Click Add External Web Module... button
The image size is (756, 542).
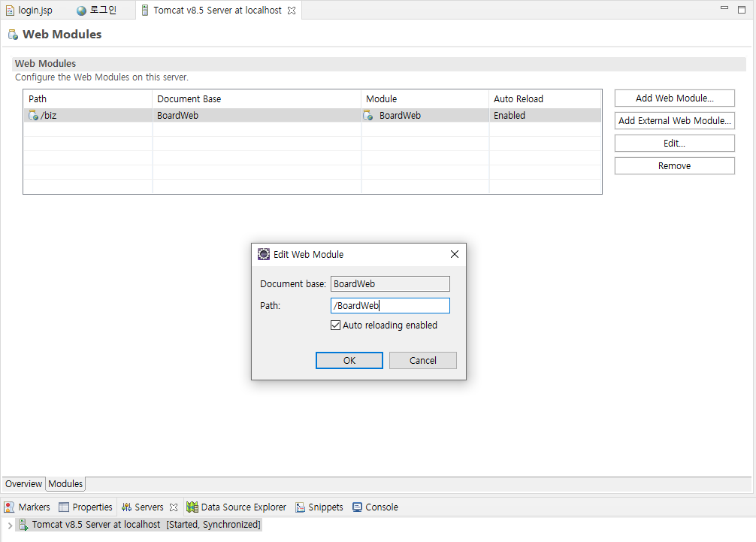coord(675,120)
